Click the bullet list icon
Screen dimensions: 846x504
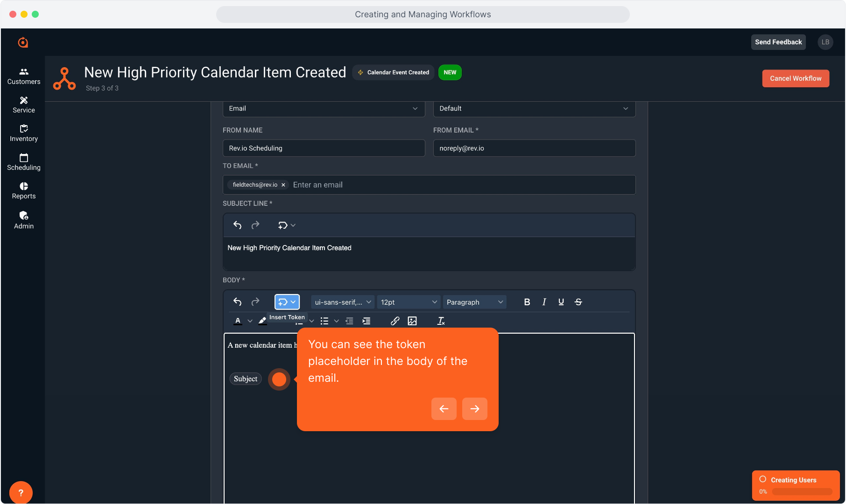click(x=324, y=321)
